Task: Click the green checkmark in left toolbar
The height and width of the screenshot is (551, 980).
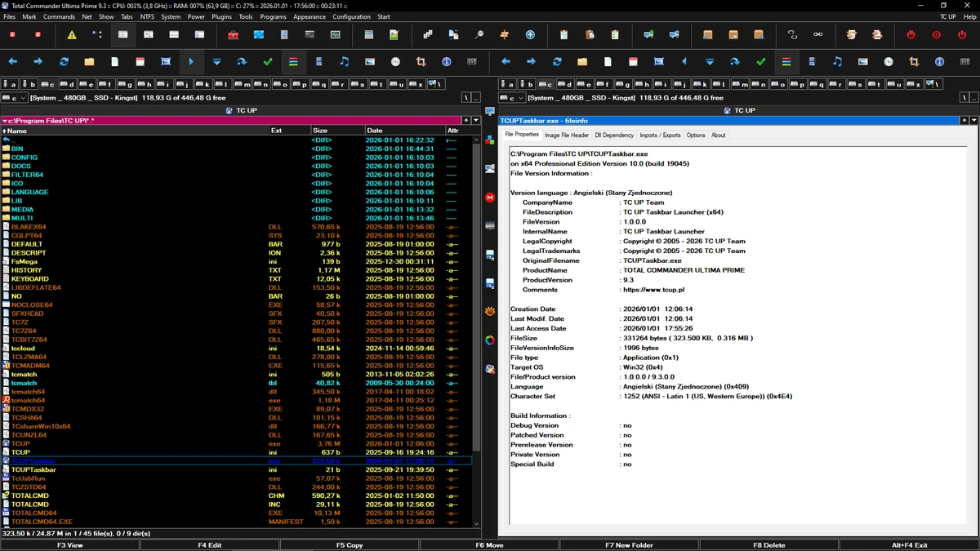Action: pyautogui.click(x=268, y=62)
